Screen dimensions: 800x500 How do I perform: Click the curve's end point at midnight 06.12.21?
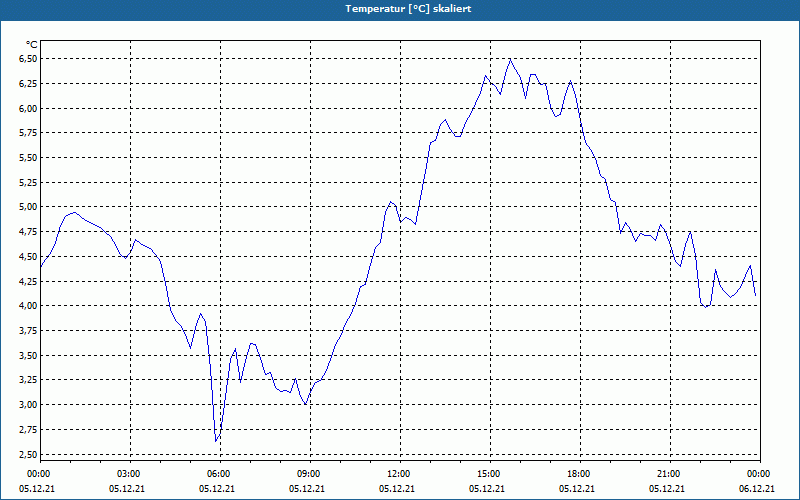755,295
